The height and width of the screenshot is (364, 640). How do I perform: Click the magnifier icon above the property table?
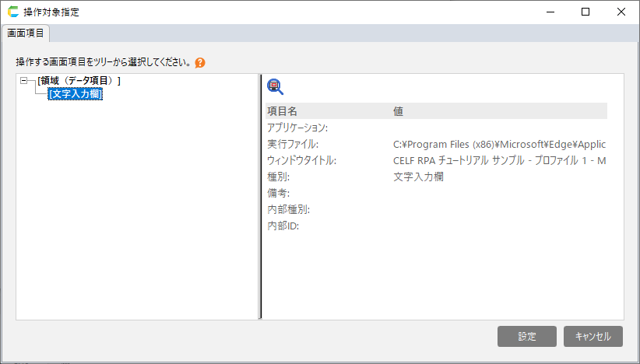pyautogui.click(x=275, y=87)
